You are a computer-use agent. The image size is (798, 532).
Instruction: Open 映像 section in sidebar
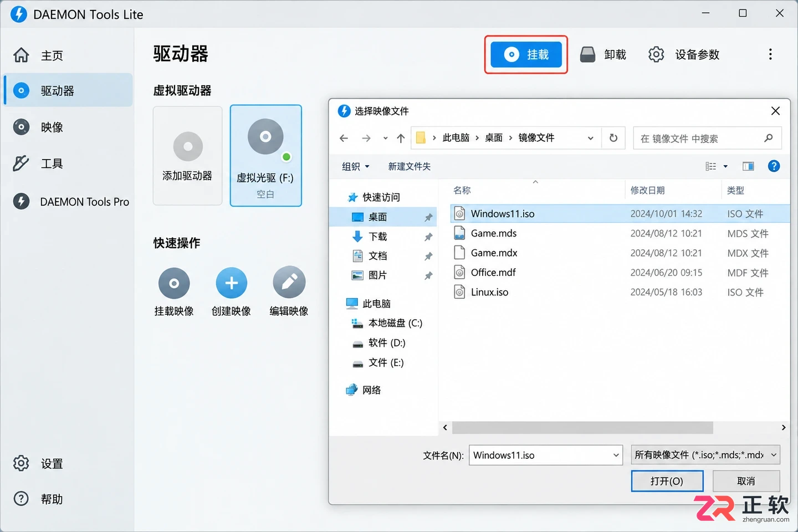point(68,127)
